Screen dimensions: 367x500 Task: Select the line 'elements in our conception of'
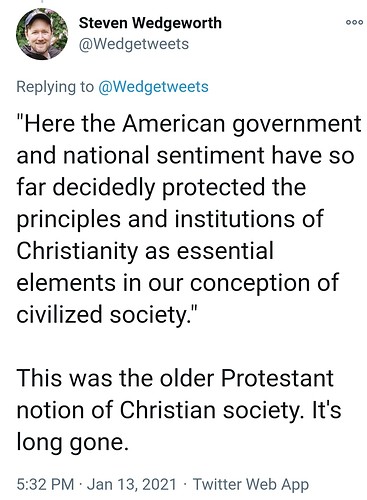(x=178, y=283)
